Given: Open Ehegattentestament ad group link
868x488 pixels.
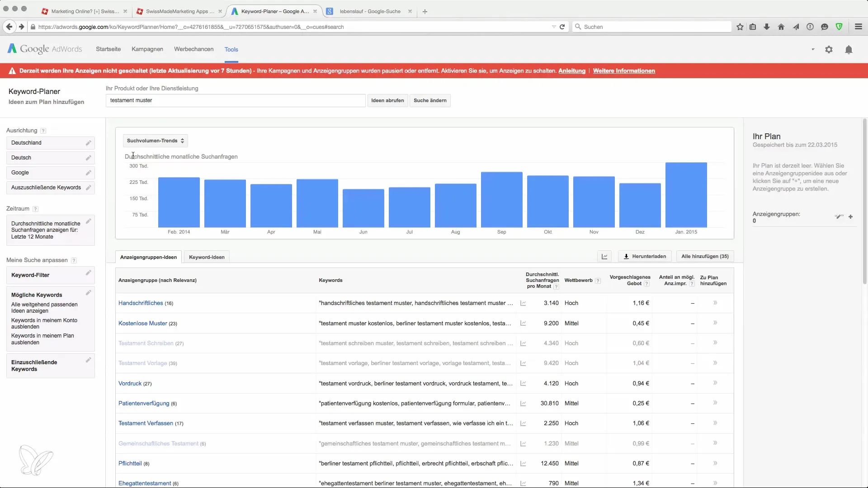Looking at the screenshot, I should pos(145,483).
